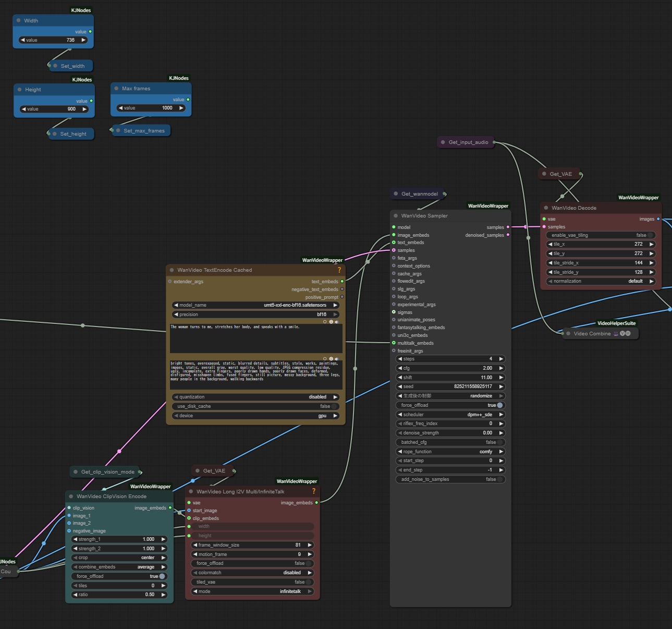The height and width of the screenshot is (629, 672).
Task: Select the Get_input_audio node
Action: click(x=468, y=142)
